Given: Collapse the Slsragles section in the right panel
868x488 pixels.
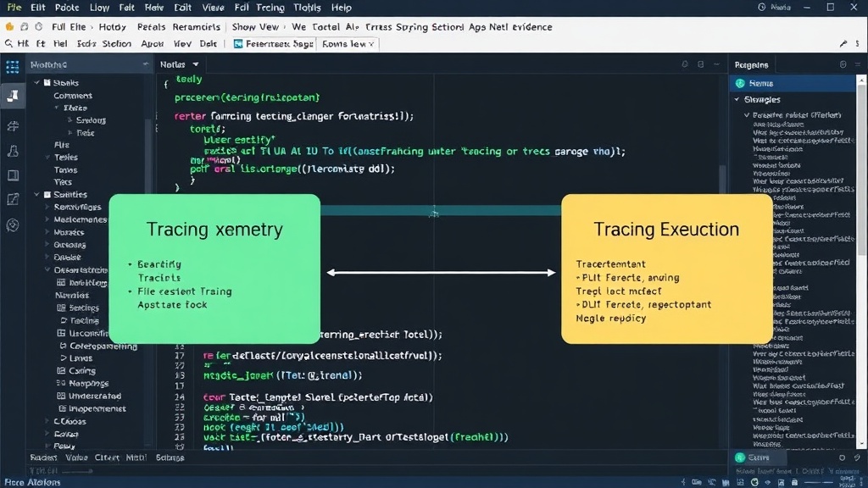Looking at the screenshot, I should pyautogui.click(x=737, y=100).
